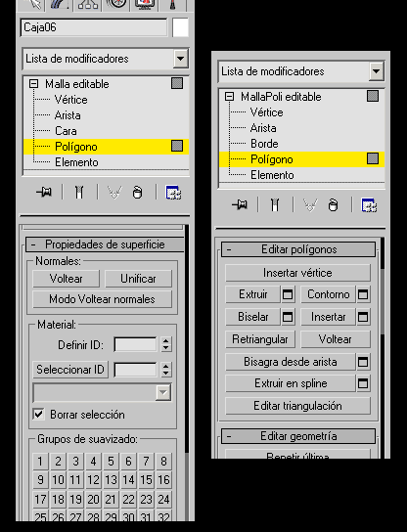The width and height of the screenshot is (407, 532).
Task: Collapse the MallaPoli editable tree node
Action: (x=230, y=97)
